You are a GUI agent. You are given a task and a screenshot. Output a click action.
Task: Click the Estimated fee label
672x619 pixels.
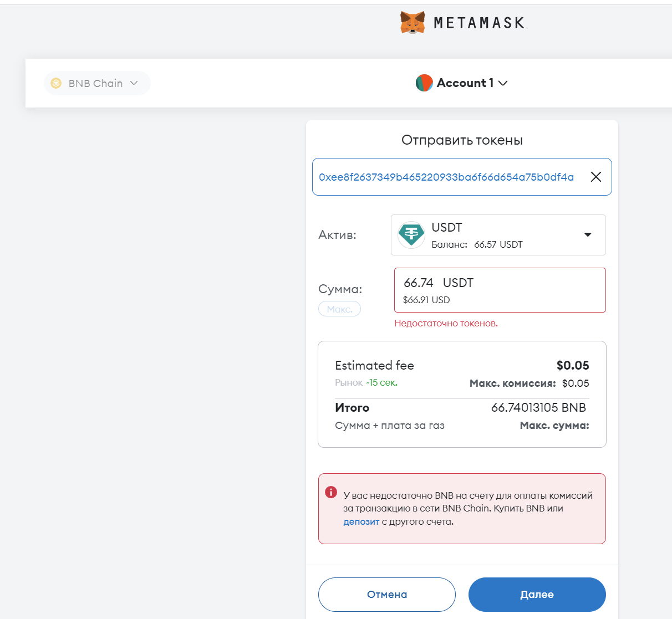coord(374,365)
